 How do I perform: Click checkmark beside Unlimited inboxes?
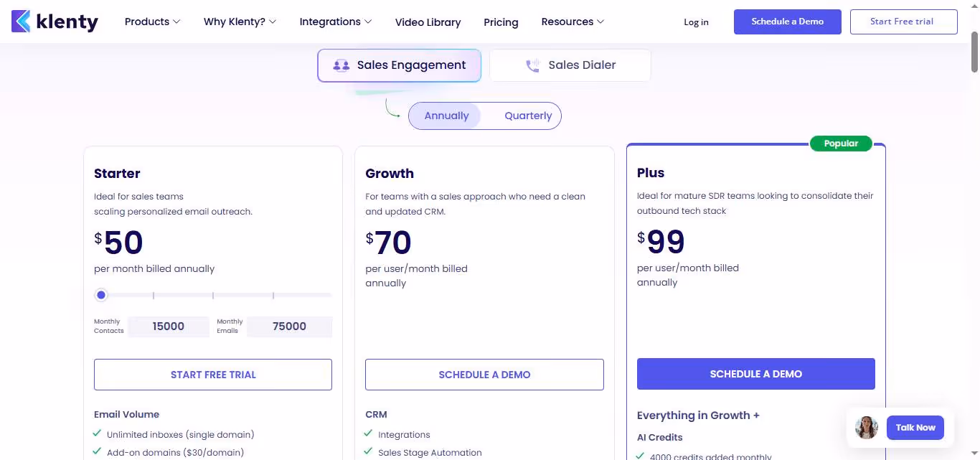coord(97,433)
